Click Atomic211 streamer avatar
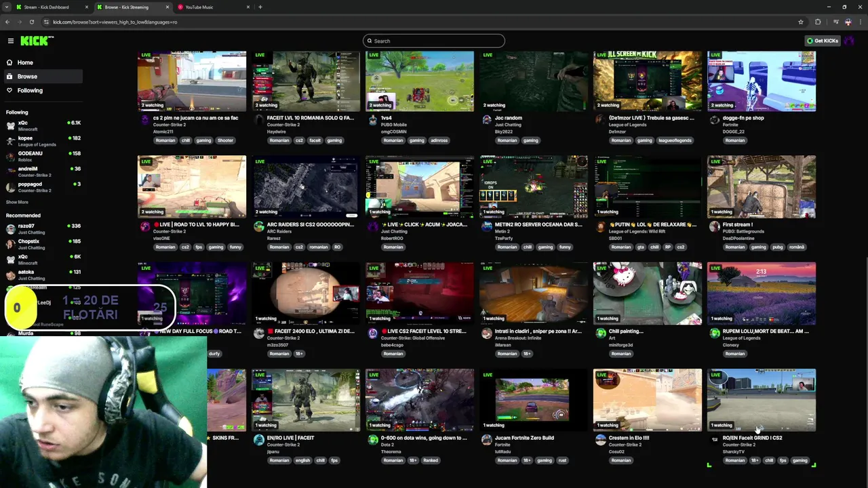The image size is (868, 488). [x=144, y=120]
